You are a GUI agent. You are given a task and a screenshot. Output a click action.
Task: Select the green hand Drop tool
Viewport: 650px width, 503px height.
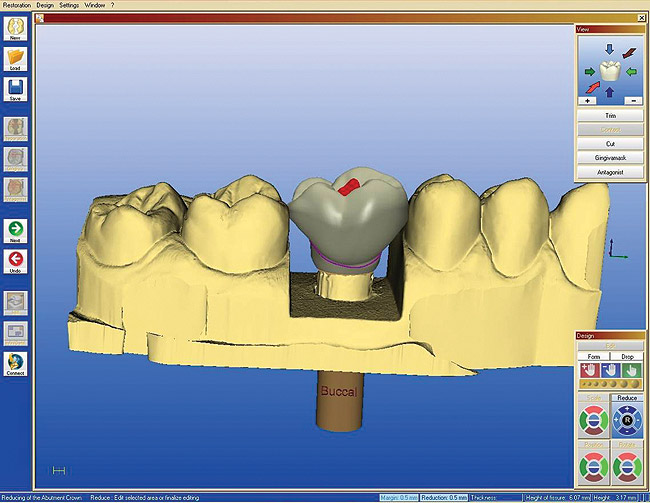tap(634, 372)
